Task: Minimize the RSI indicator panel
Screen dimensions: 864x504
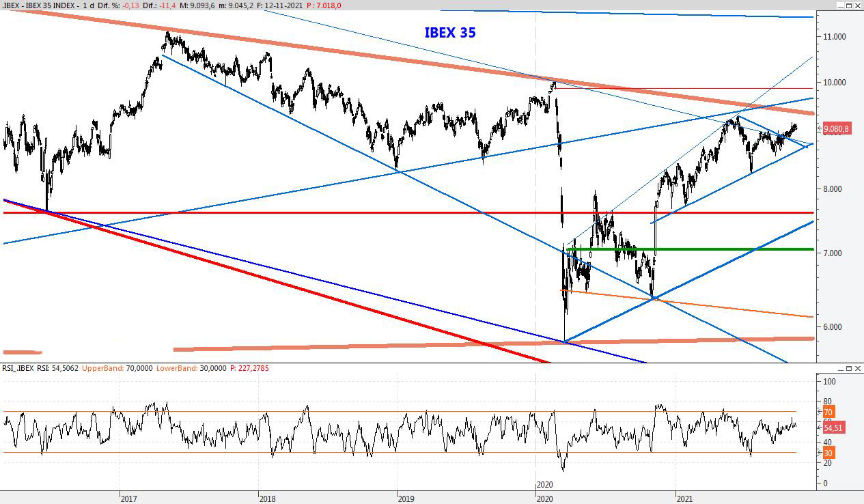Action: coord(839,369)
